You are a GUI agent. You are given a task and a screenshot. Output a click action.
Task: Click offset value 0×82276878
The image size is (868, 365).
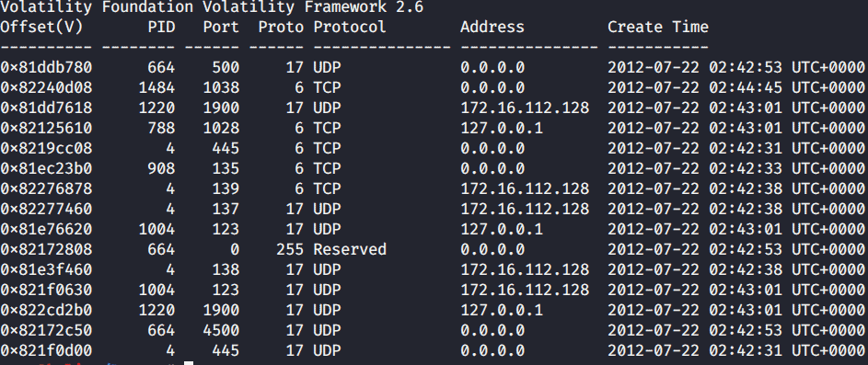[x=46, y=188]
